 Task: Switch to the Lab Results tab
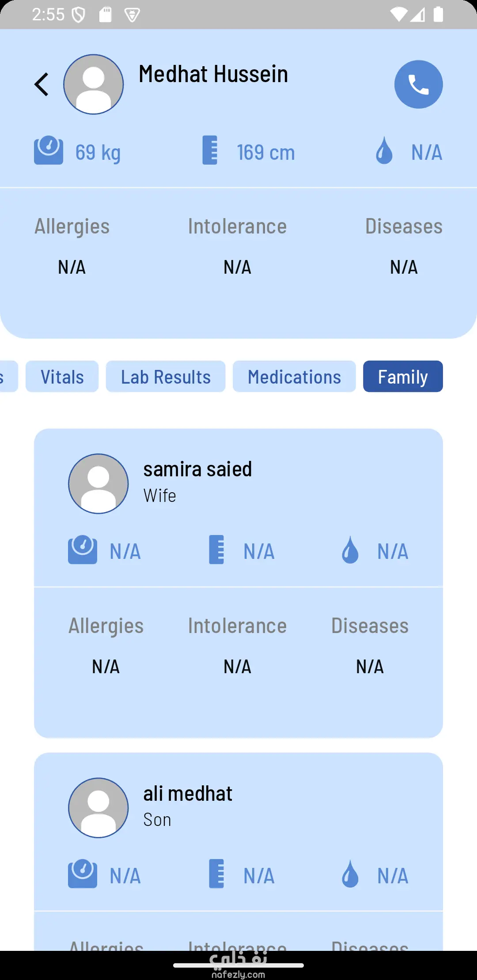(166, 377)
